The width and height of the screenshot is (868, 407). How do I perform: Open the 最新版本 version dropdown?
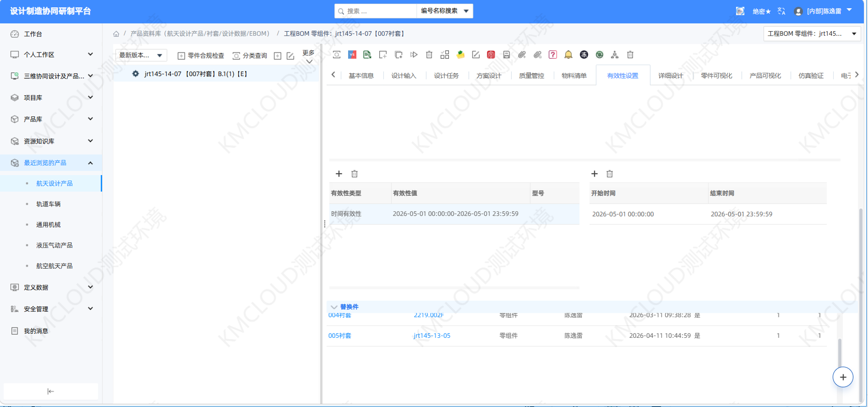(x=141, y=55)
